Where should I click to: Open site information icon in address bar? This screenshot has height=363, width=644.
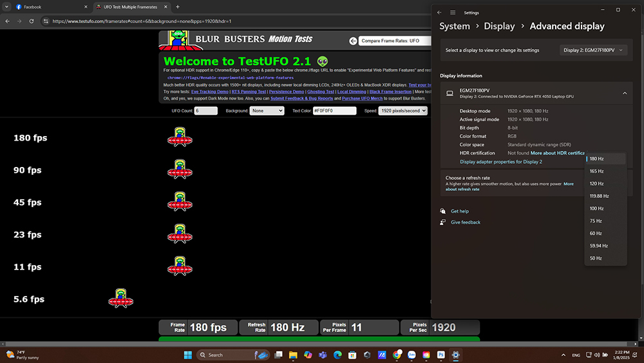[46, 21]
